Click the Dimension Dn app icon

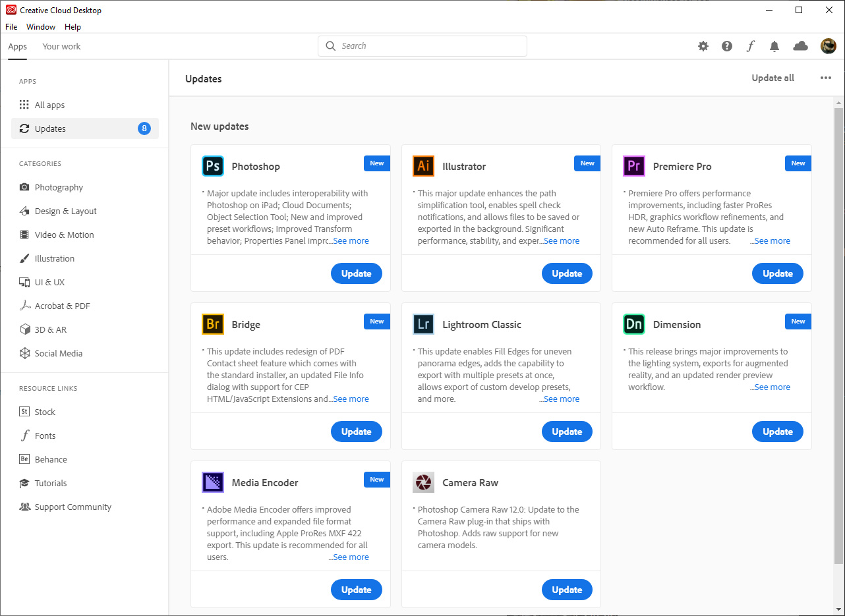point(634,324)
